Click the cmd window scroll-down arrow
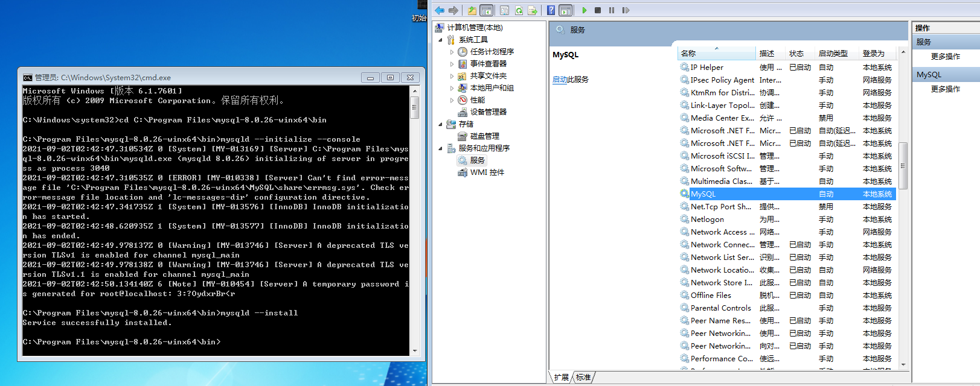The image size is (980, 386). (415, 350)
